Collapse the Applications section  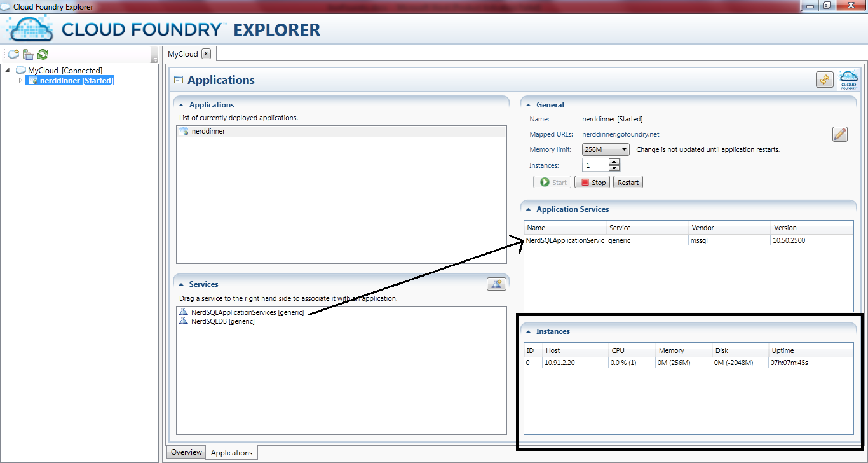[181, 105]
